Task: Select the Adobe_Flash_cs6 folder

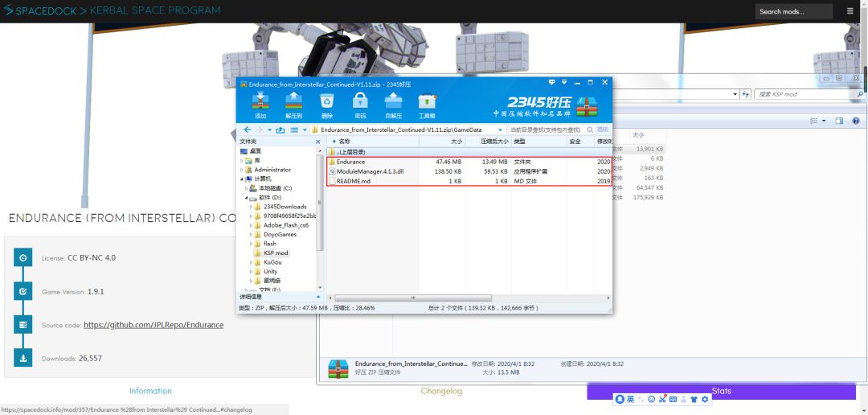Action: pyautogui.click(x=281, y=225)
